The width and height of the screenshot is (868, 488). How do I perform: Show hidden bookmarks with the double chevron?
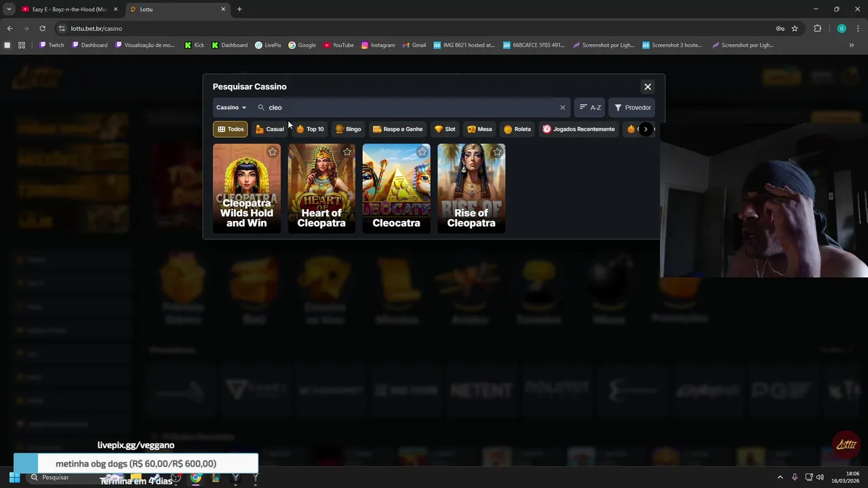point(852,45)
